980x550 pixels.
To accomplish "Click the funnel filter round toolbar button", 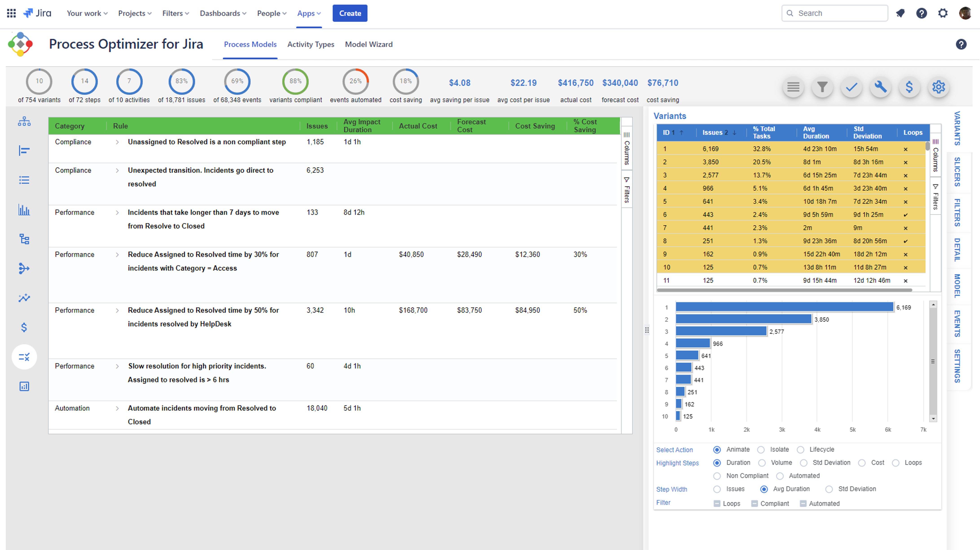I will (x=822, y=87).
